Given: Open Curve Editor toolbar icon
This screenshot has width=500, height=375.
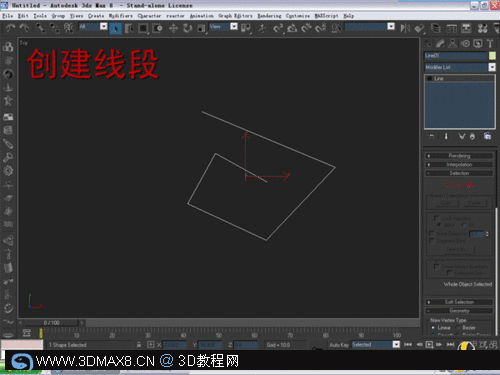Looking at the screenshot, I should (452, 28).
